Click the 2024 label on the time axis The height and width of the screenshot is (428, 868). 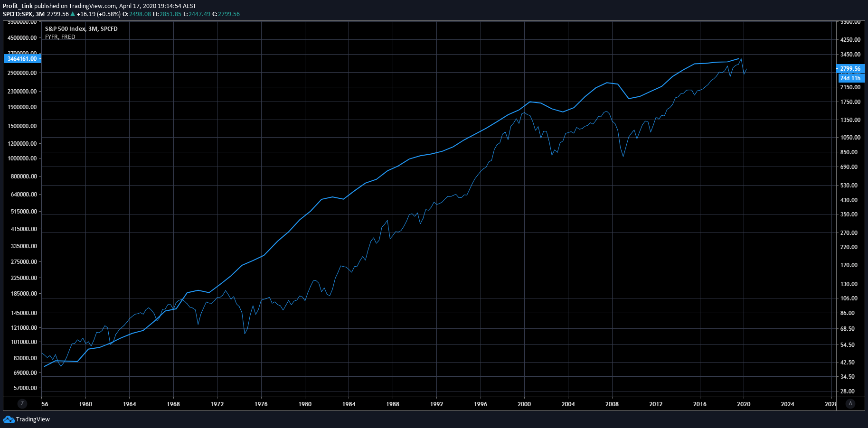pos(787,404)
